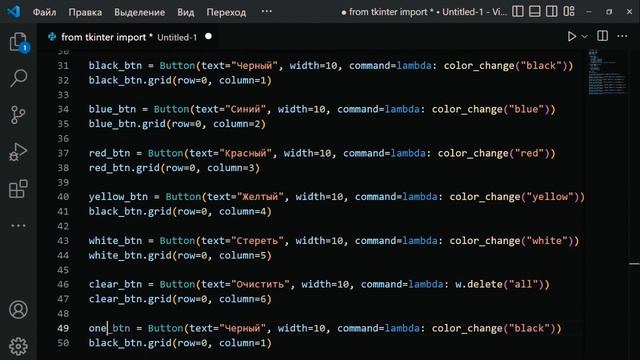
Task: Click red_btn.grid on line 38
Action: click(x=124, y=168)
